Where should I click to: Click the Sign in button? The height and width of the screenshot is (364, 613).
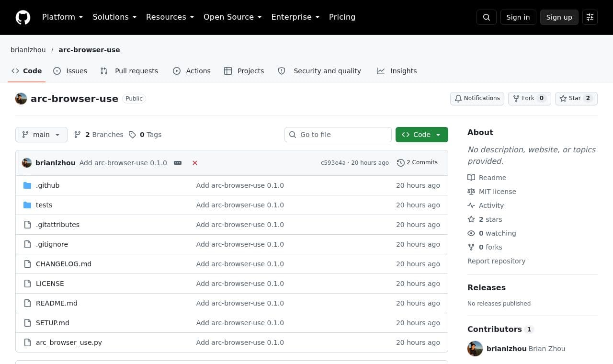(518, 17)
